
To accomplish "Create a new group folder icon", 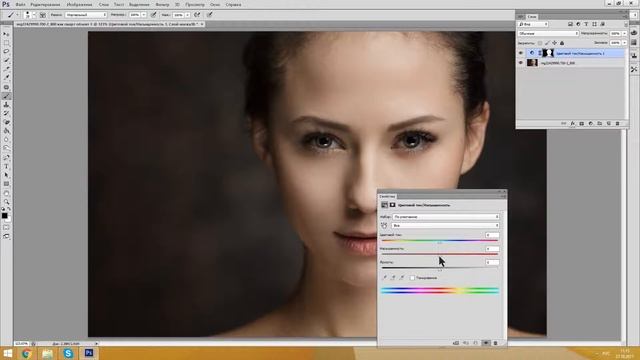I will (x=600, y=123).
